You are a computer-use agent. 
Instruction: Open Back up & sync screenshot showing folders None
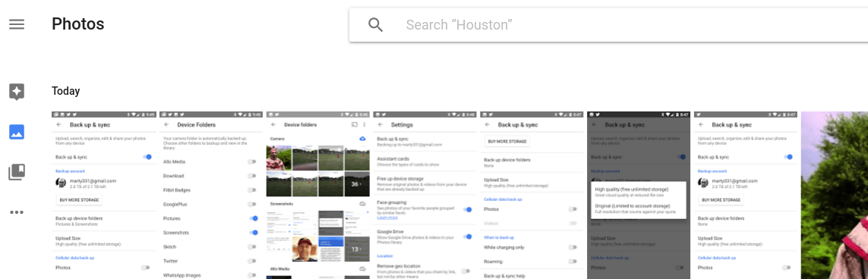coord(746,195)
